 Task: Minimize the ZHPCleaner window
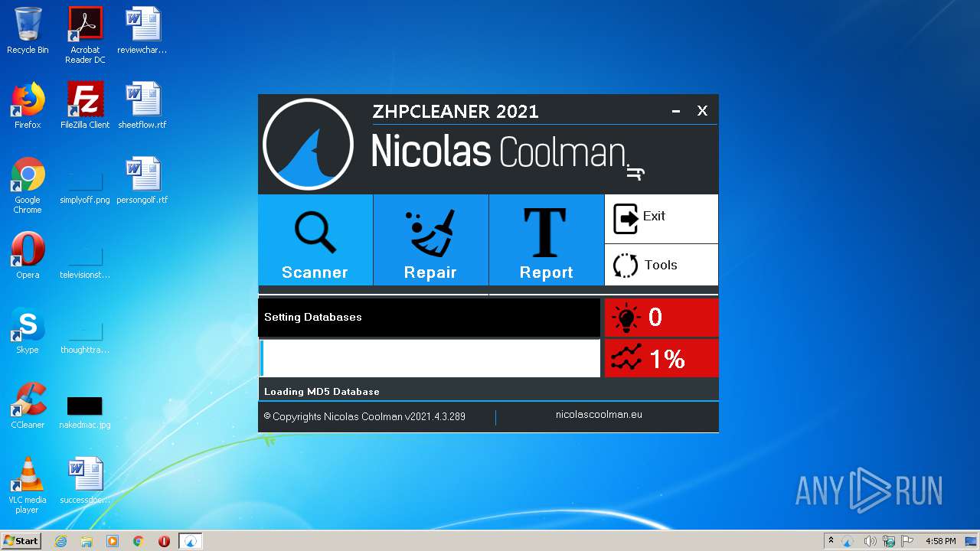click(676, 111)
